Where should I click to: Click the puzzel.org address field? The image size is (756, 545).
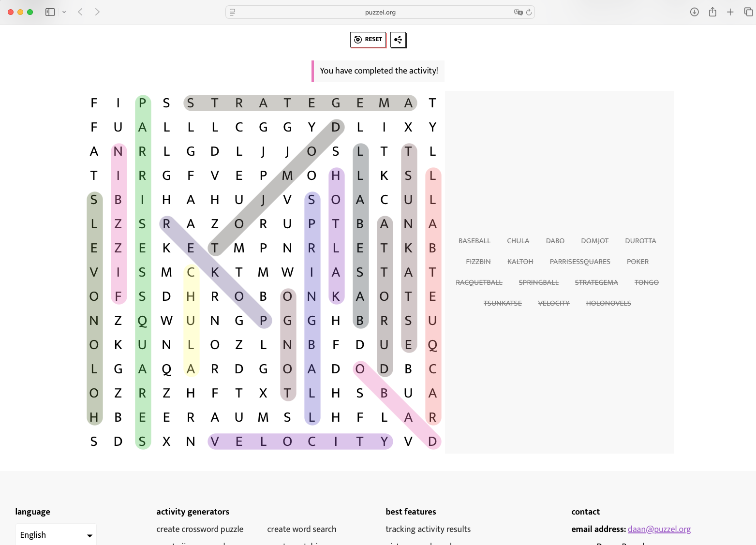pyautogui.click(x=380, y=12)
